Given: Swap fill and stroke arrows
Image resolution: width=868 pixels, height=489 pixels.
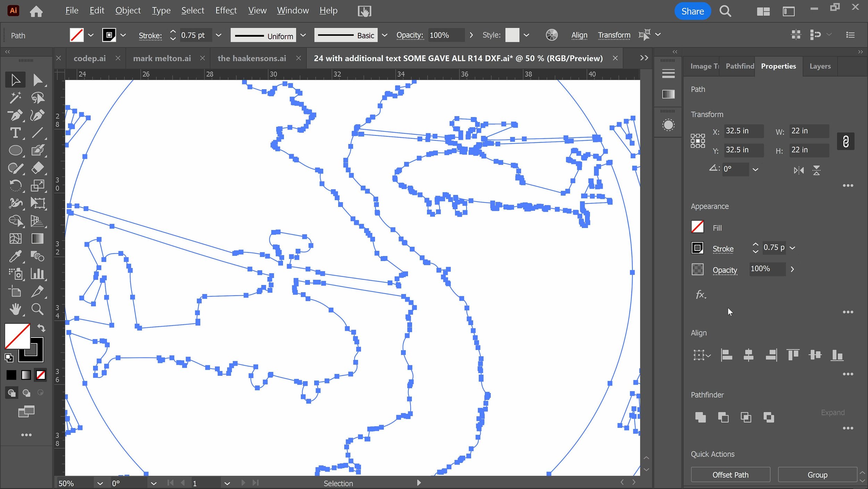Looking at the screenshot, I should pos(41,328).
